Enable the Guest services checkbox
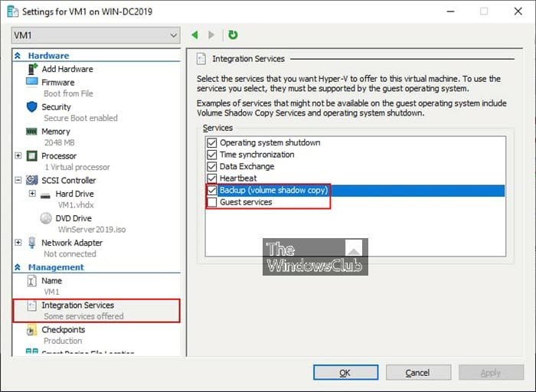The height and width of the screenshot is (392, 536). click(x=212, y=202)
